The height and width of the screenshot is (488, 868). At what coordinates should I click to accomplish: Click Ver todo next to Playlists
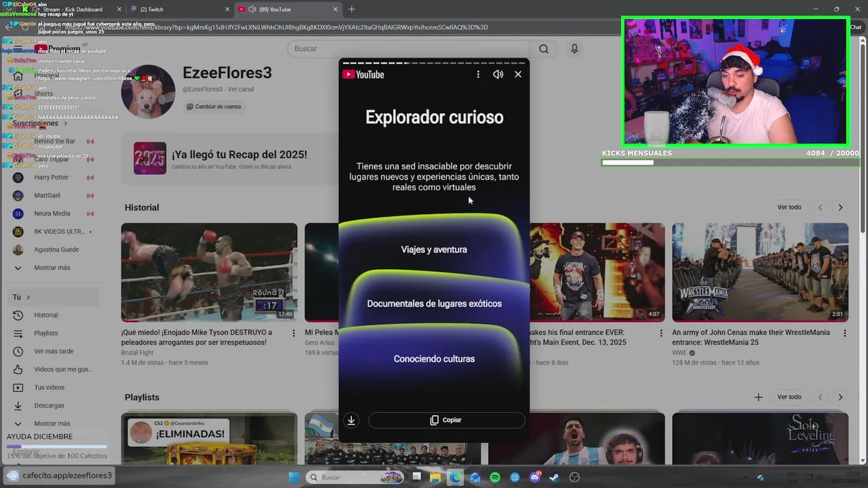click(x=789, y=397)
